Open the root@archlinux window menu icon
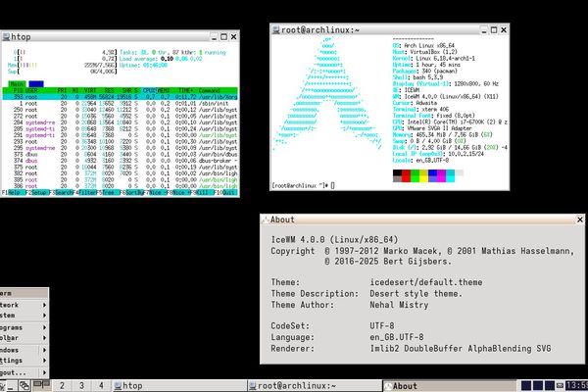Image resolution: width=588 pixels, height=392 pixels. click(275, 29)
